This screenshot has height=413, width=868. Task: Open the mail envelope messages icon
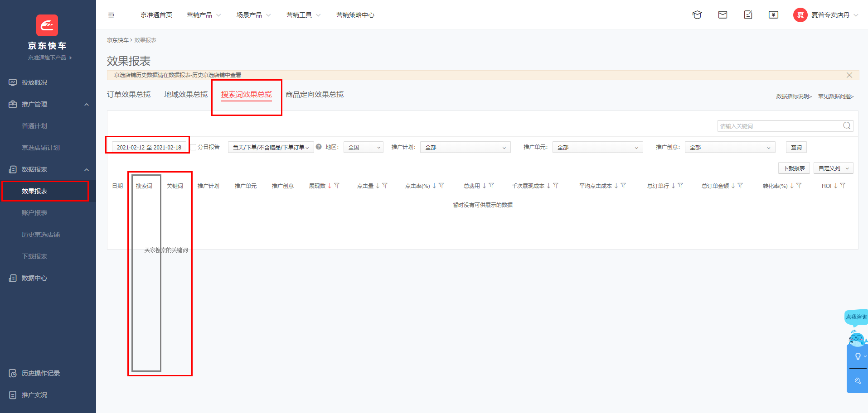point(723,15)
